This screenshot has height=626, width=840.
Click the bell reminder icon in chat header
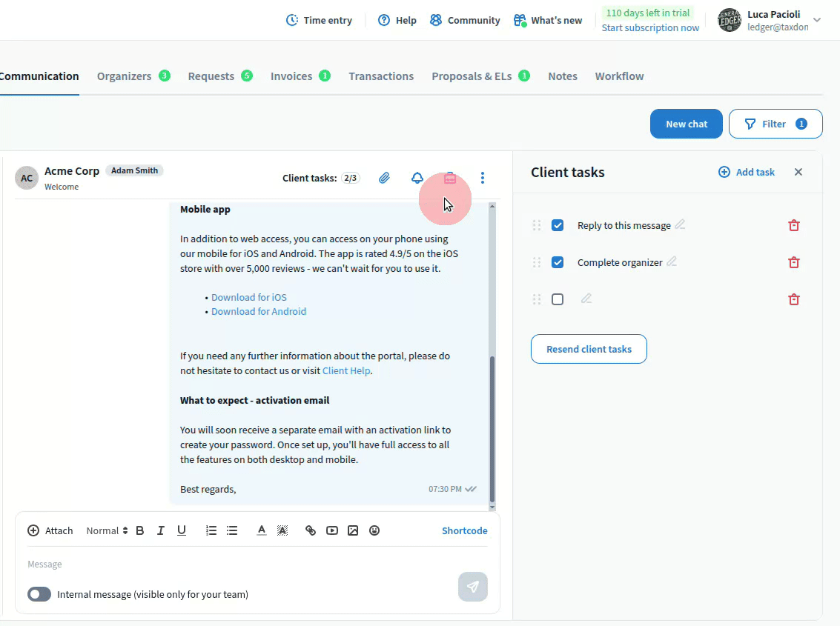(x=417, y=178)
